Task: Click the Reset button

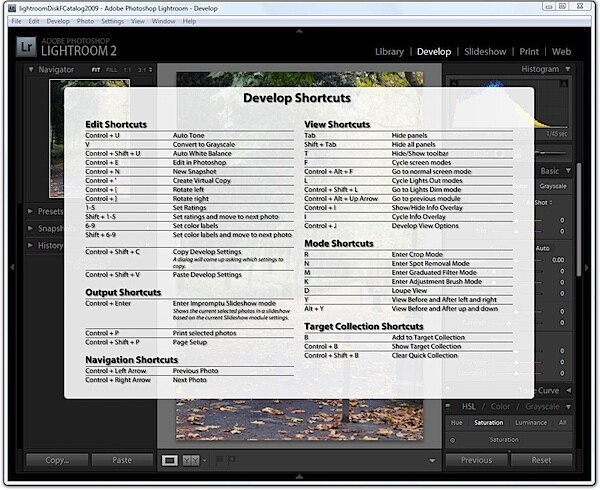Action: [x=541, y=460]
